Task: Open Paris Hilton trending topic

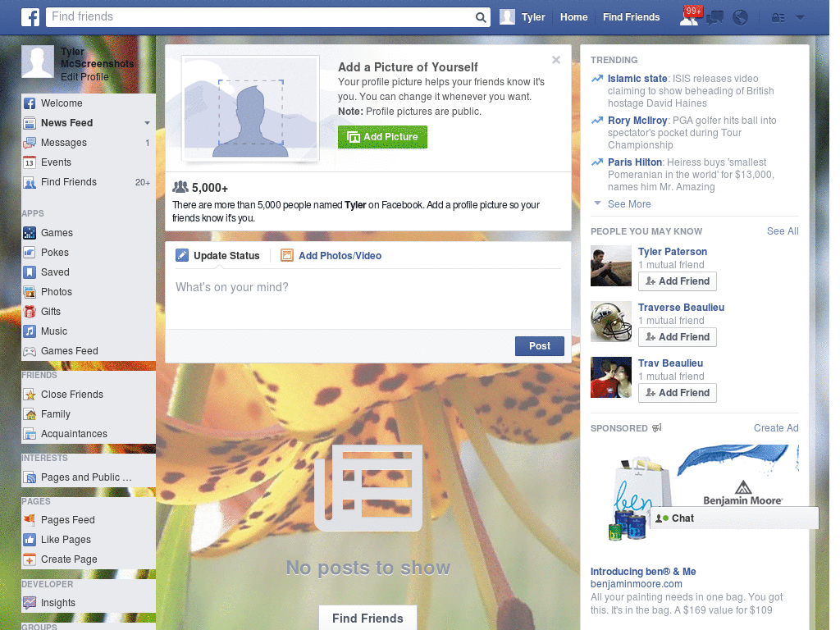Action: tap(635, 162)
